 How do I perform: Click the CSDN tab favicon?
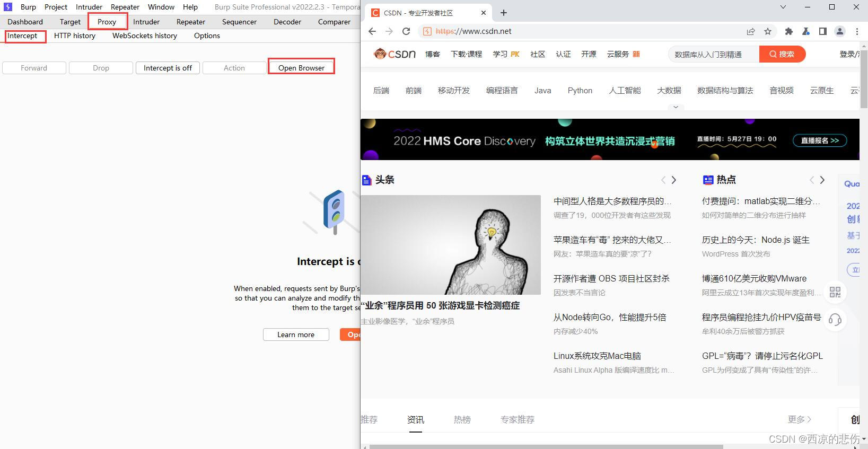tap(375, 13)
